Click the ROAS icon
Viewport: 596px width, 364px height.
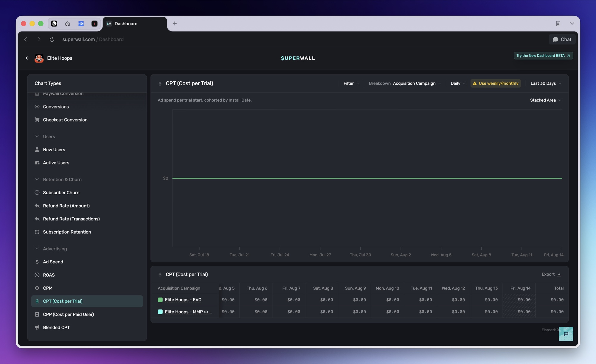click(x=37, y=275)
